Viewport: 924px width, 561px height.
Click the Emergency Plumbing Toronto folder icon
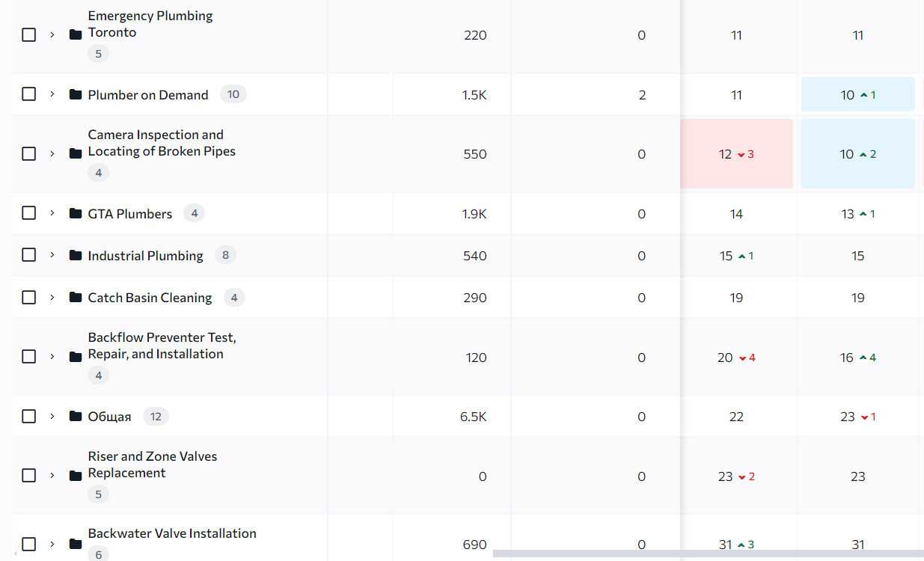(x=75, y=34)
